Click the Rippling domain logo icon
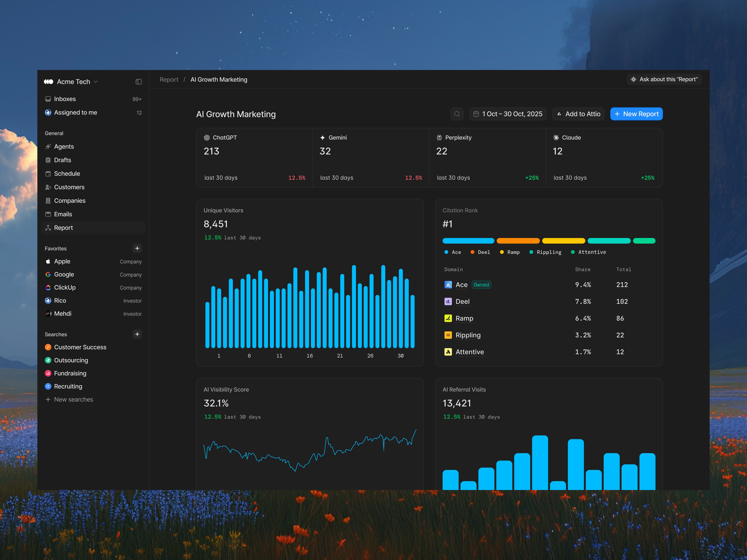Screen dimensions: 747x560 (448, 335)
